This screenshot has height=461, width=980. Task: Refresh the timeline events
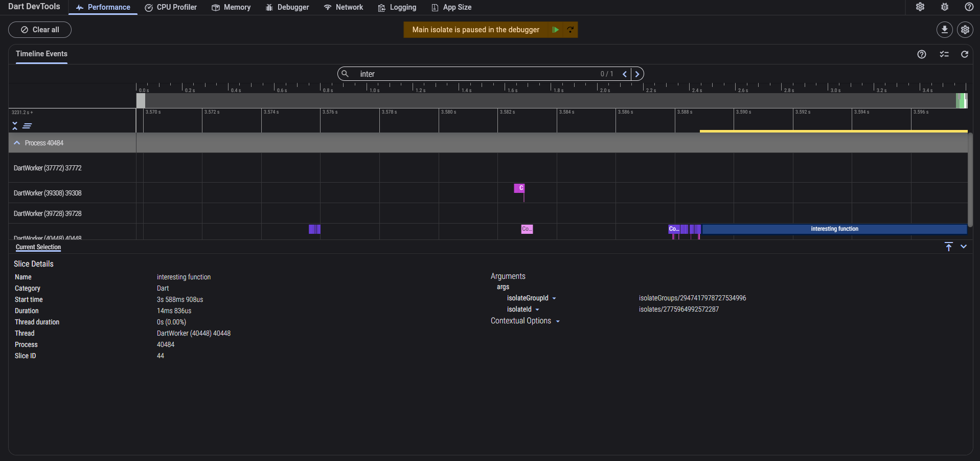click(x=965, y=54)
